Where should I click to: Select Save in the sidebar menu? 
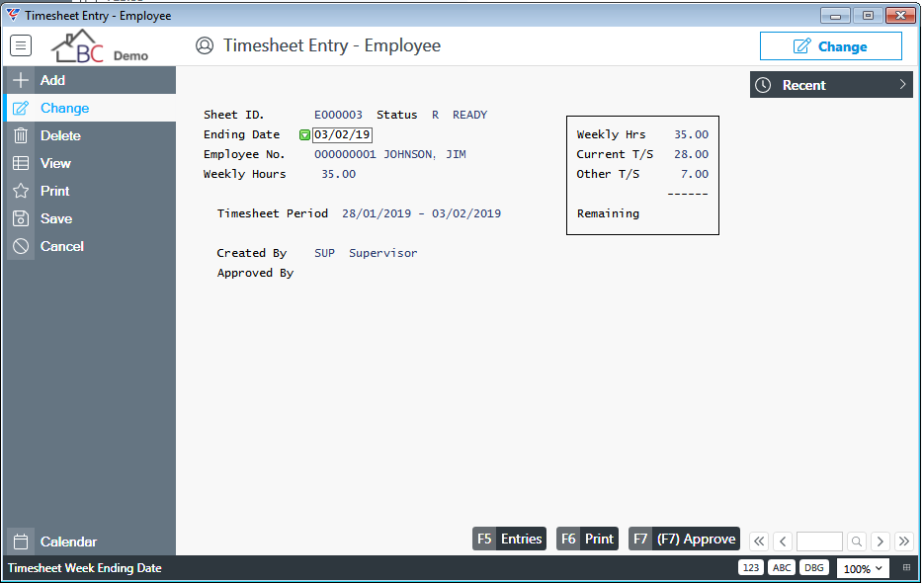90,218
